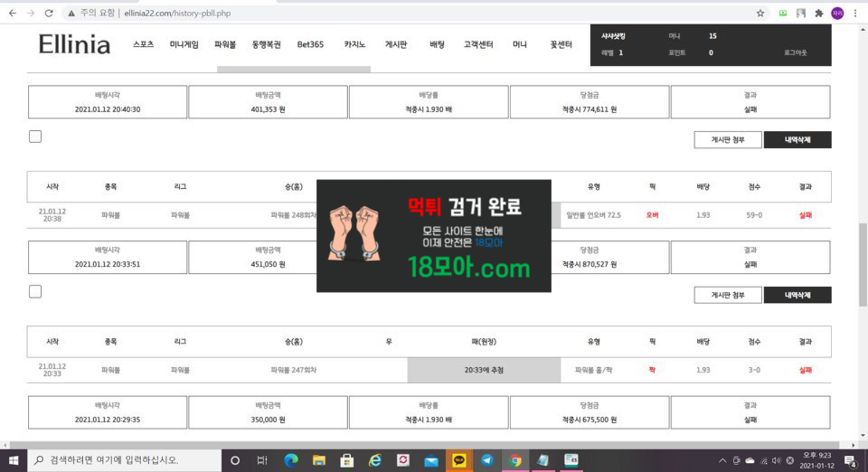The width and height of the screenshot is (868, 472).
Task: Open the 머니 menu
Action: [x=520, y=44]
